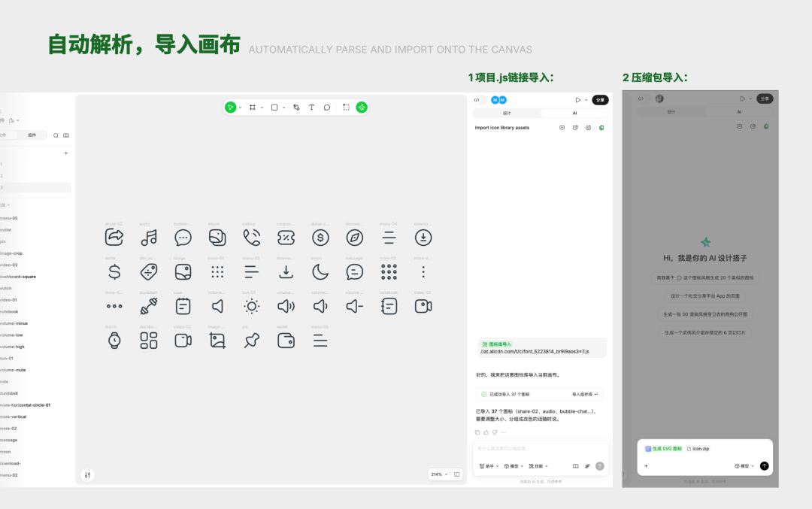Click the suggestion 设计一个社交分享平台 App 的页面
This screenshot has height=509, width=812.
[x=704, y=296]
